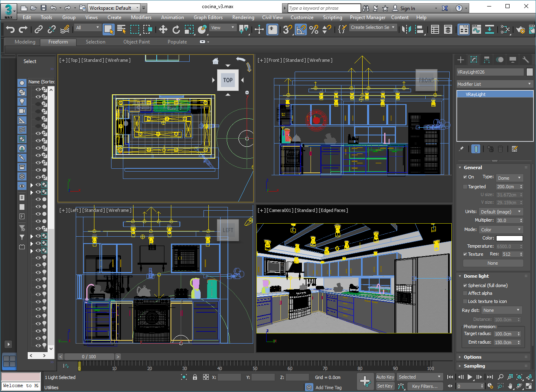Switch to the Hierarchy command panel tab

click(487, 60)
